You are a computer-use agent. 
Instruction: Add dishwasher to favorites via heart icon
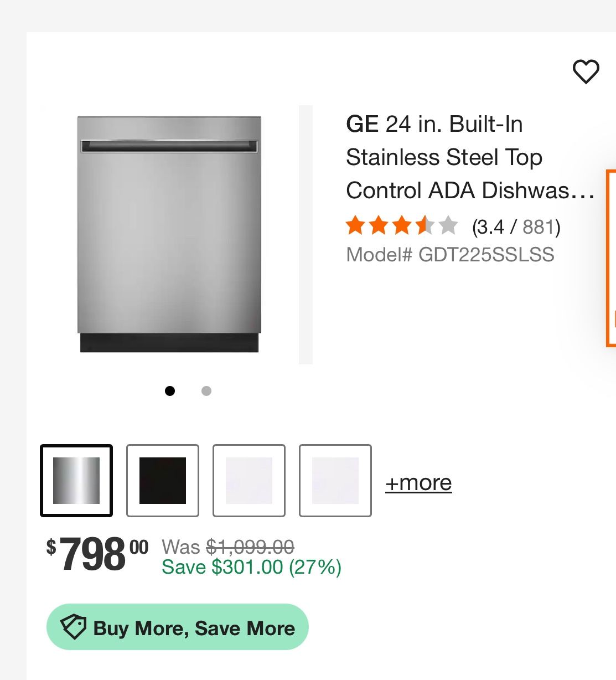coord(586,71)
